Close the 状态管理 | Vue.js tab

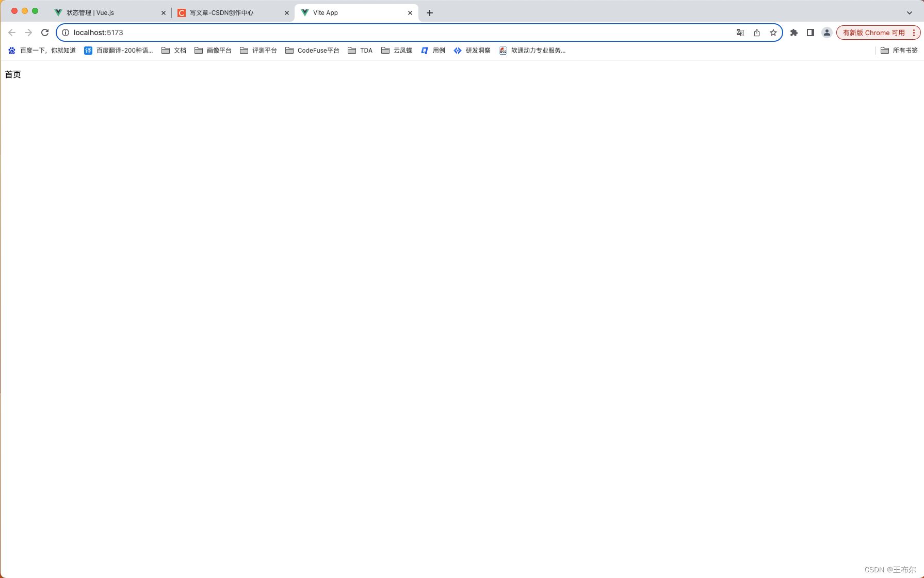[x=164, y=13]
